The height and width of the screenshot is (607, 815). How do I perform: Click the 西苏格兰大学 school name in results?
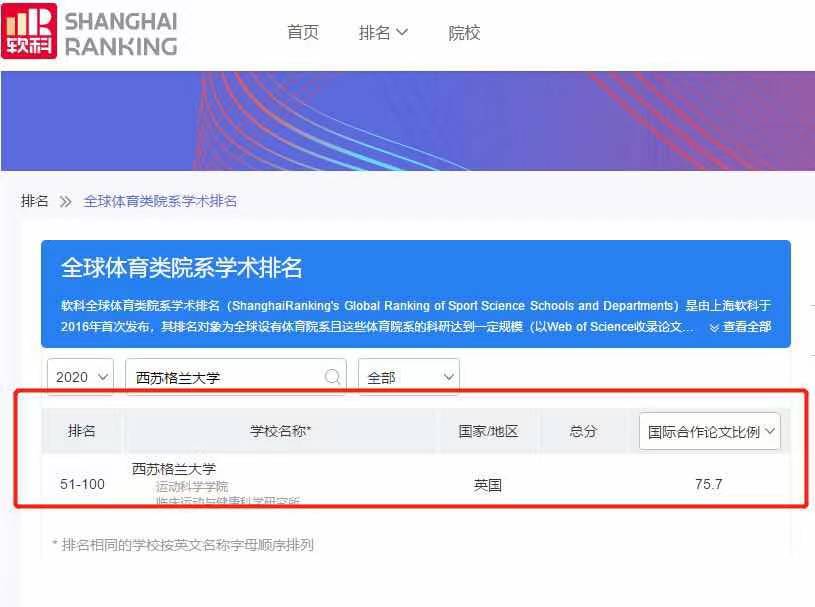174,469
